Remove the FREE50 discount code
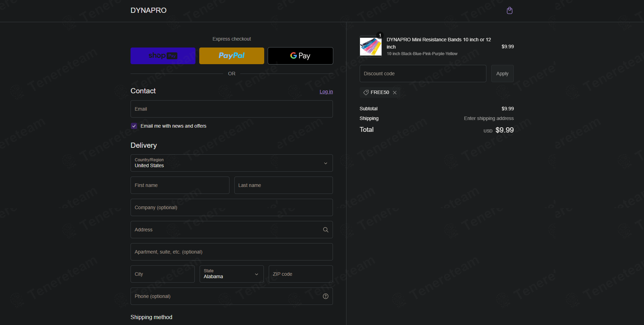The height and width of the screenshot is (325, 644). 395,93
